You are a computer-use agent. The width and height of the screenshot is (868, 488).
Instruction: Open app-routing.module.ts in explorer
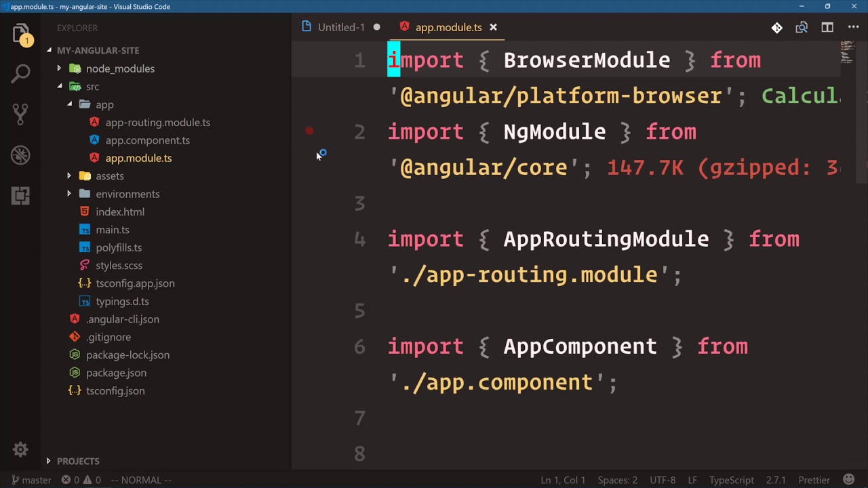pyautogui.click(x=157, y=123)
